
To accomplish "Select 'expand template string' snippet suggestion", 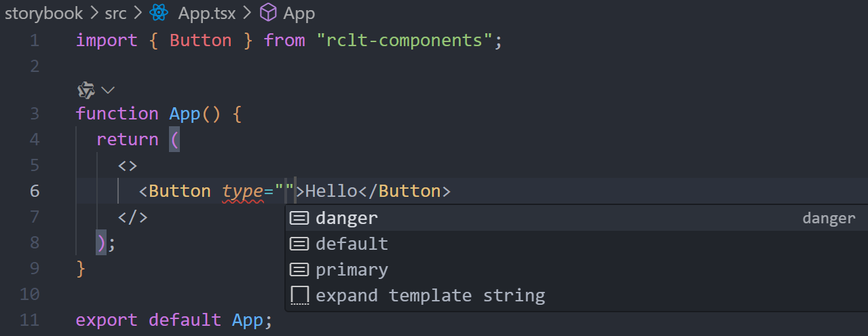I will (576, 295).
